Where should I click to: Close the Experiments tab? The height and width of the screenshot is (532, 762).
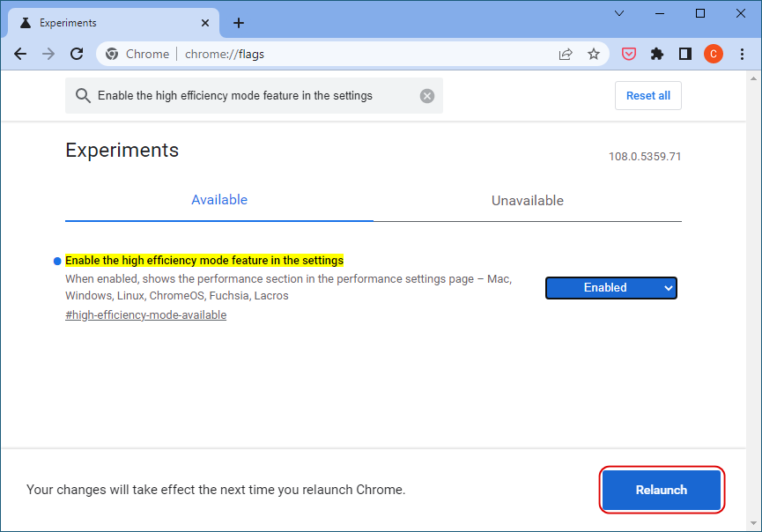pyautogui.click(x=205, y=23)
